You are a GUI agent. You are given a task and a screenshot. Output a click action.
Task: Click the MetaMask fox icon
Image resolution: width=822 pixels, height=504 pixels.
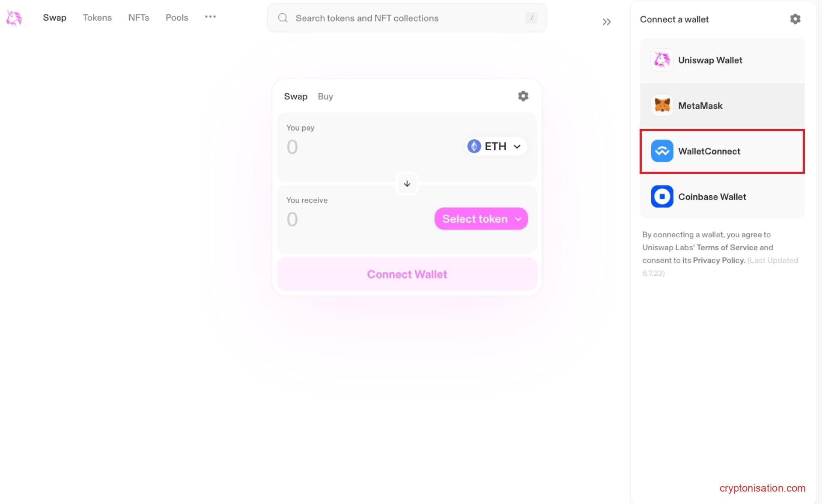pyautogui.click(x=662, y=105)
